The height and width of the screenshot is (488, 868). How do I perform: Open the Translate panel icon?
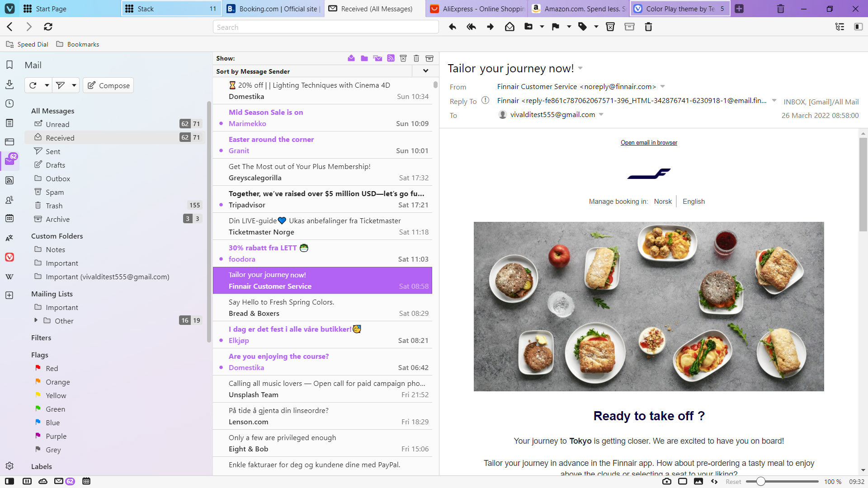tap(9, 238)
